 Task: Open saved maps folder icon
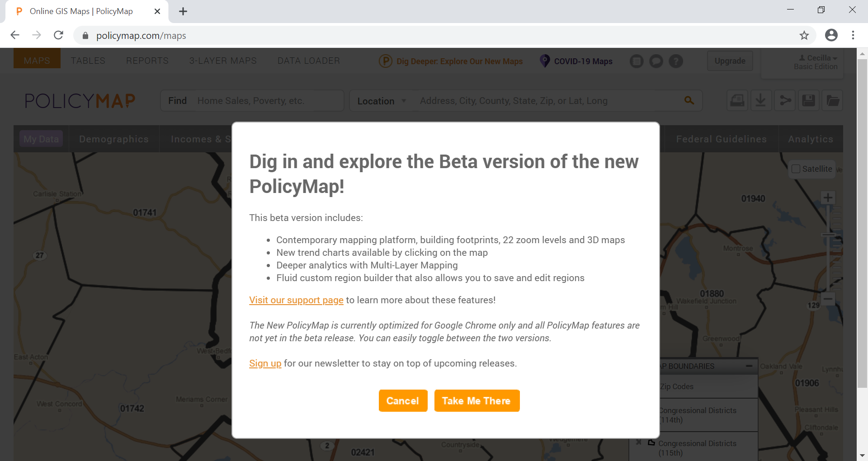[x=833, y=100]
